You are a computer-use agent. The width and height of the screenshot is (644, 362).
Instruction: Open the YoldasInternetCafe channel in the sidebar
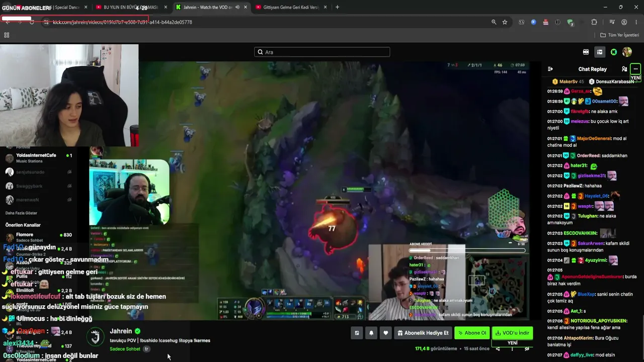tap(38, 157)
